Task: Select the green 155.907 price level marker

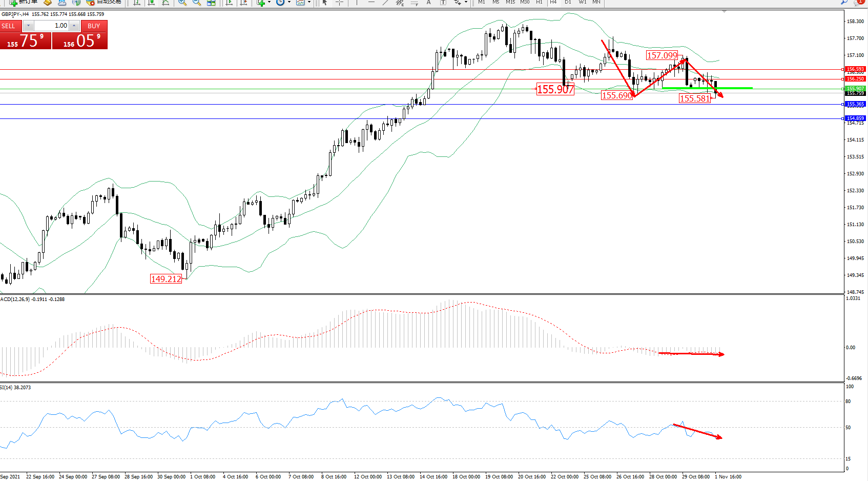Action: [855, 89]
